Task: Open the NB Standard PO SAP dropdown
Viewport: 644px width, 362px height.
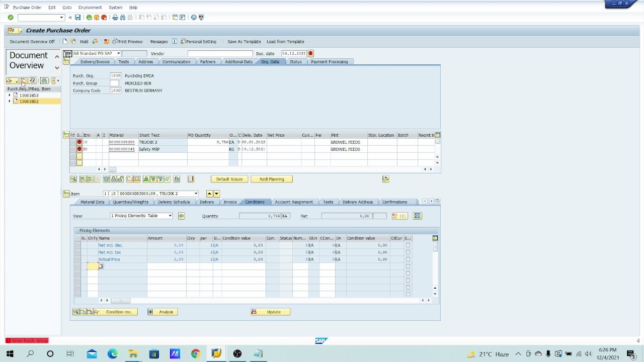Action: pos(118,53)
